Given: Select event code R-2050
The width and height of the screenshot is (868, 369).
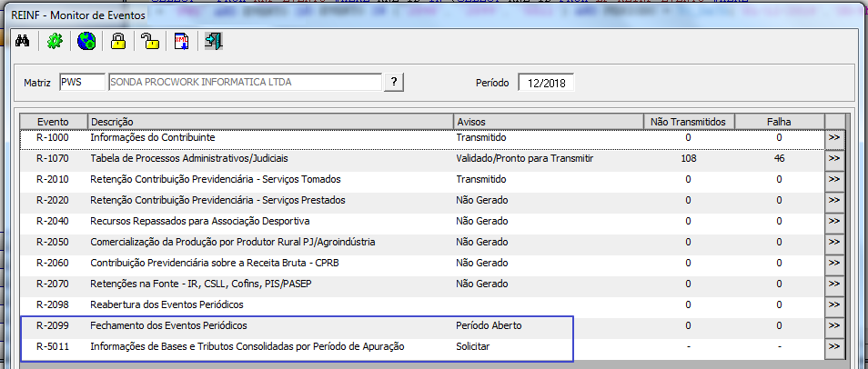Looking at the screenshot, I should coord(52,242).
